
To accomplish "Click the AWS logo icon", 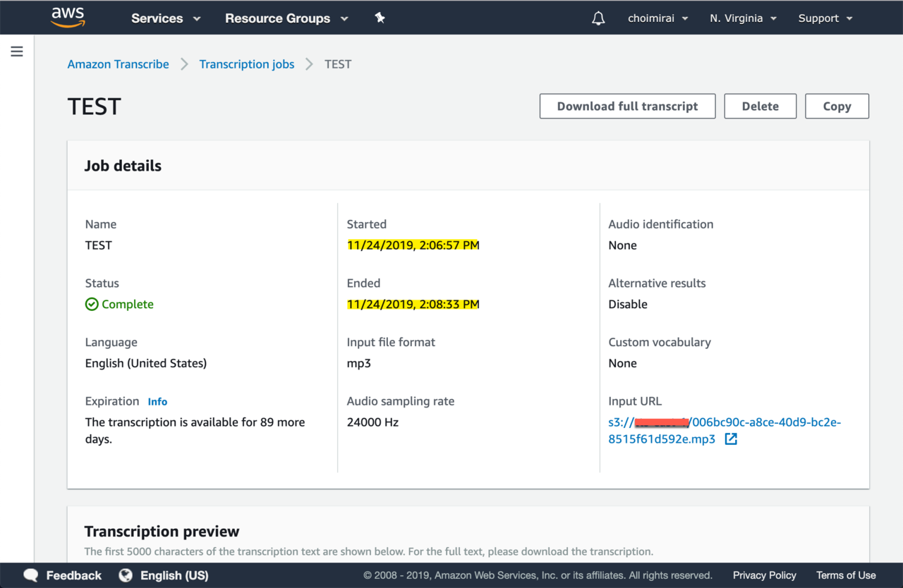I will pyautogui.click(x=68, y=18).
